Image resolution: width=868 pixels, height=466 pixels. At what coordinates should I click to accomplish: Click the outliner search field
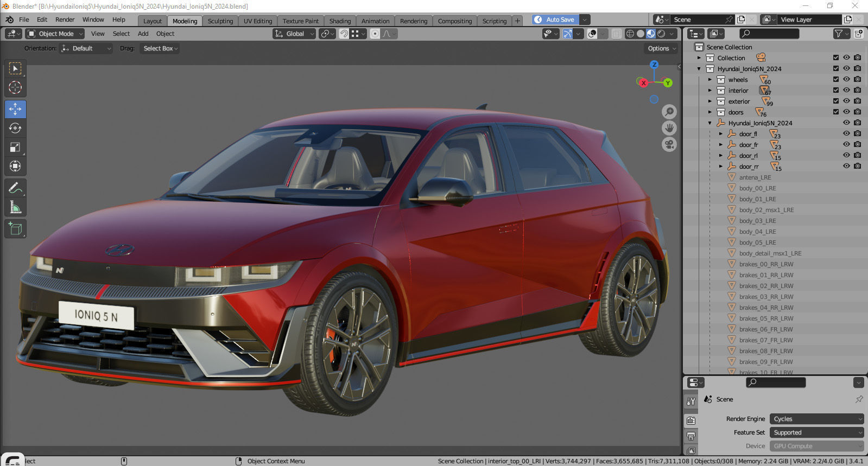pyautogui.click(x=770, y=34)
